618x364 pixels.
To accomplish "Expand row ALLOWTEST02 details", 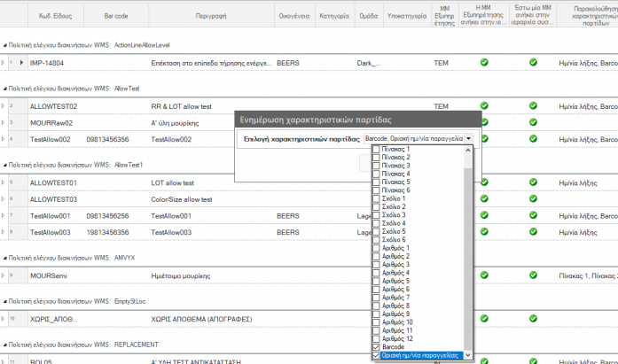I will click(x=3, y=106).
